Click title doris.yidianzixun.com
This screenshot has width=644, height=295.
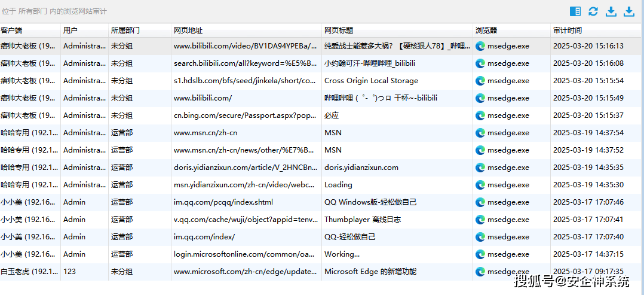coord(361,168)
